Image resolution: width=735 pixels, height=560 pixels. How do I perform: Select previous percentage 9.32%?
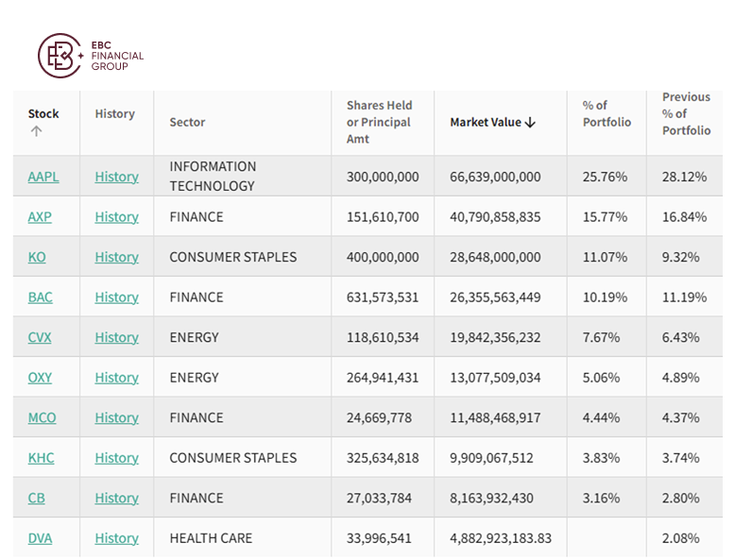point(680,257)
